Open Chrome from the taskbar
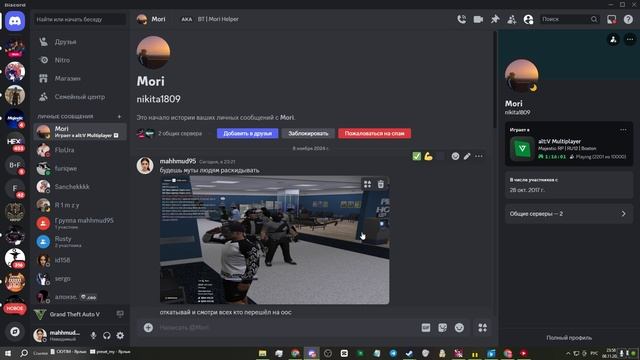640x360 pixels. pyautogui.click(x=295, y=353)
